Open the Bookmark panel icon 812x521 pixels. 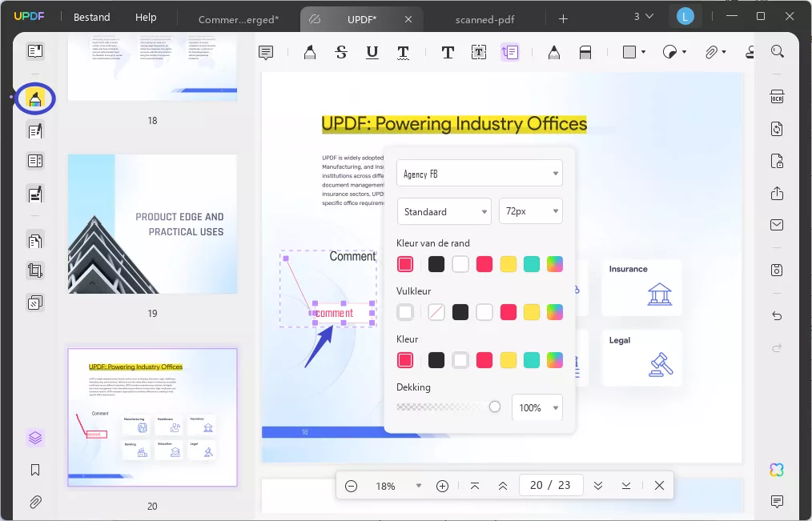tap(35, 470)
